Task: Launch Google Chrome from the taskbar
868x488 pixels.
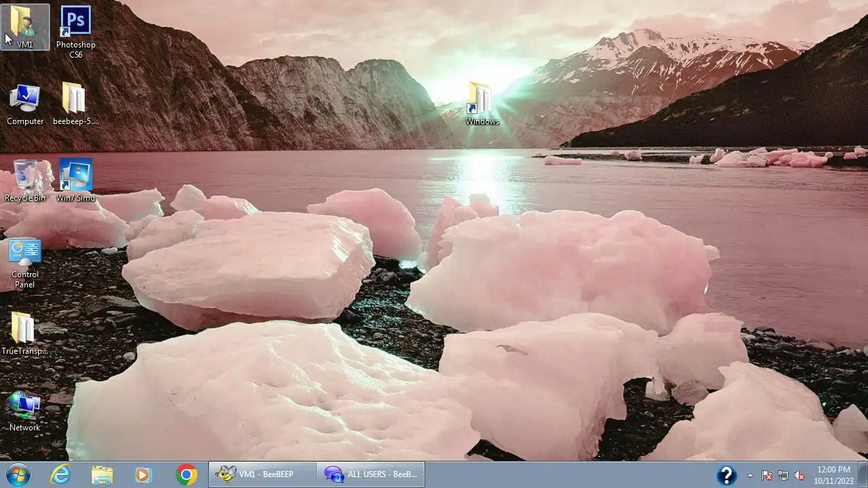Action: click(x=186, y=474)
